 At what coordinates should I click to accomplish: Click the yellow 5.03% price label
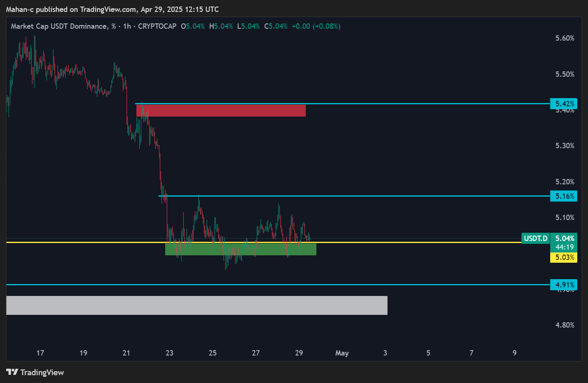click(x=564, y=257)
